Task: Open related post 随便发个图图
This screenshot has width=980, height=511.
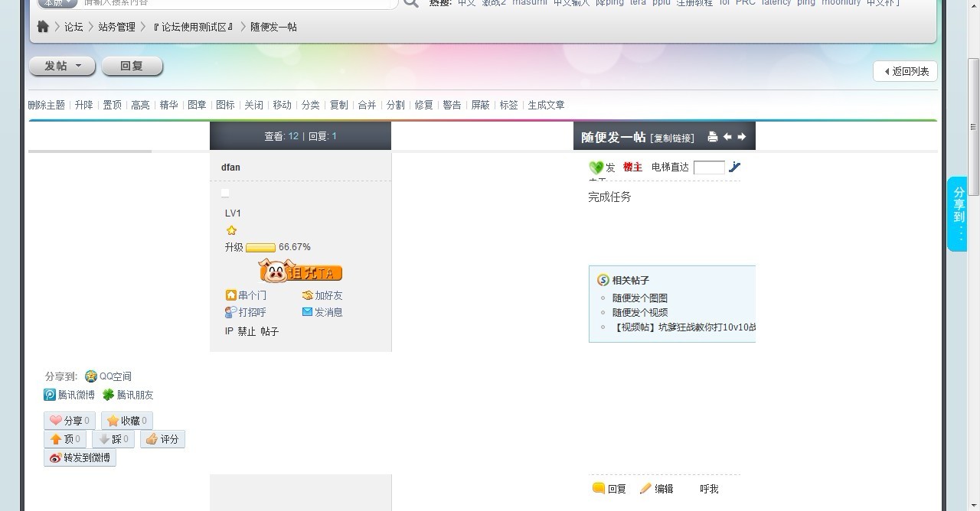Action: [x=640, y=298]
